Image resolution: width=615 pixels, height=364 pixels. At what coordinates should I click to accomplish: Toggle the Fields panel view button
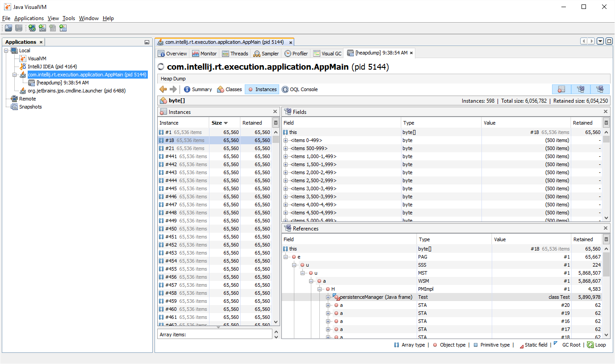(581, 89)
